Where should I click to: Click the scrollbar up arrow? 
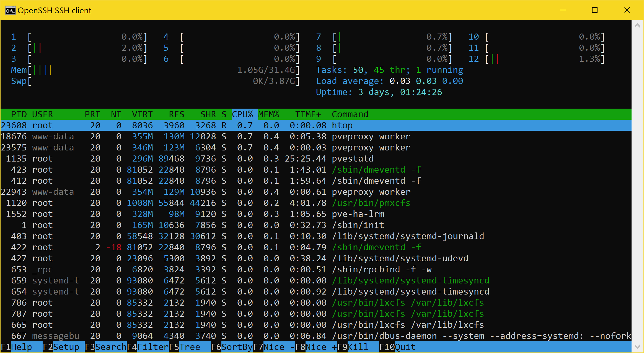tap(638, 25)
